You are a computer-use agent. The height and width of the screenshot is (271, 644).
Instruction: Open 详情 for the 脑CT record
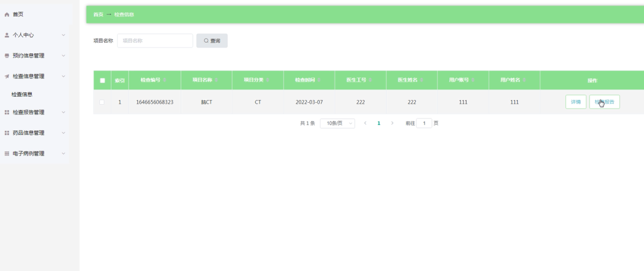576,102
